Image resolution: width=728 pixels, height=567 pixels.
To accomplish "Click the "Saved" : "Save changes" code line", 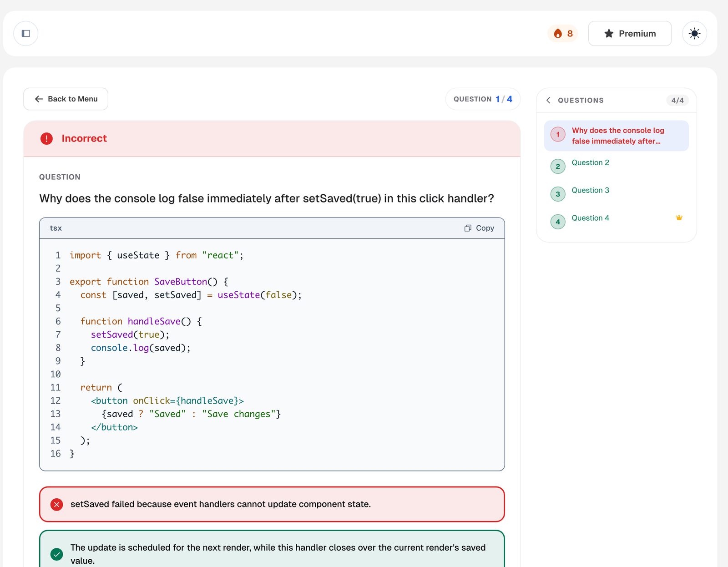I will coord(191,414).
